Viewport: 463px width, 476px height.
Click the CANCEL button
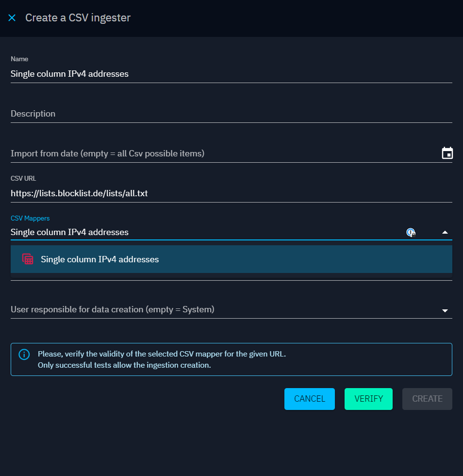310,399
